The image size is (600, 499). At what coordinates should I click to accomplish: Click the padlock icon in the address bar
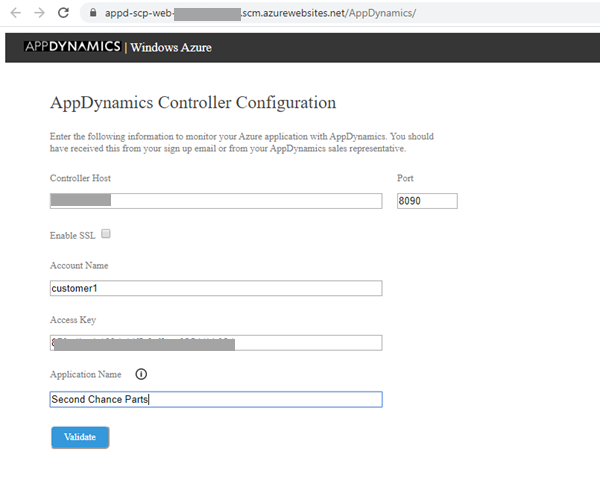click(93, 14)
